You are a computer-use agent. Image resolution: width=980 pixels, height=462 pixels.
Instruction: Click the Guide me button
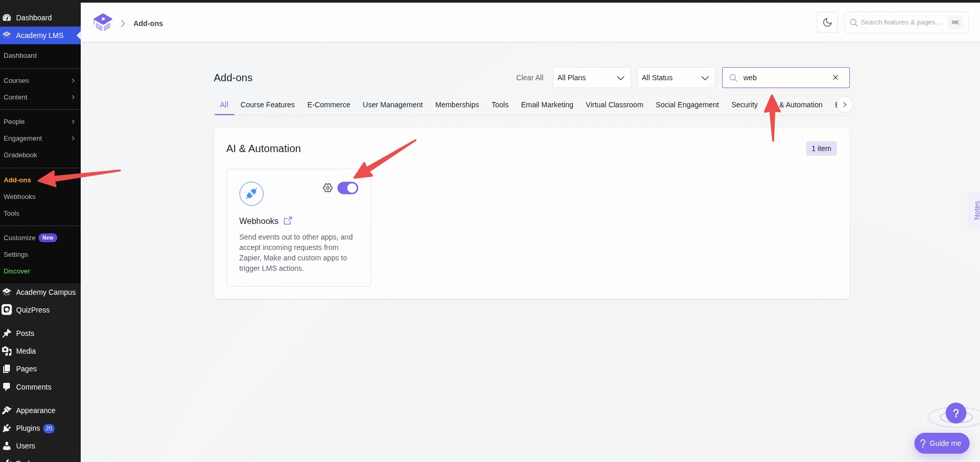941,443
